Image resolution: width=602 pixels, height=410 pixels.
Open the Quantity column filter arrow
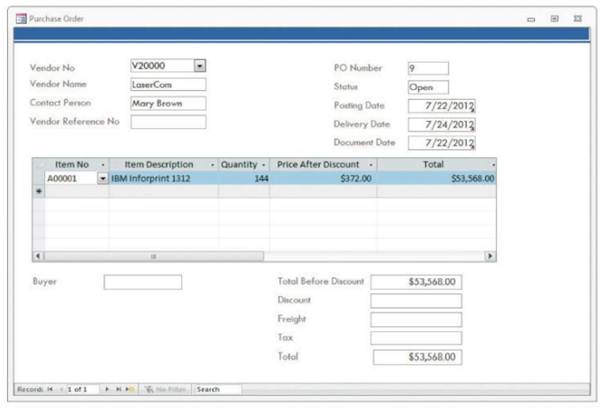pyautogui.click(x=264, y=165)
